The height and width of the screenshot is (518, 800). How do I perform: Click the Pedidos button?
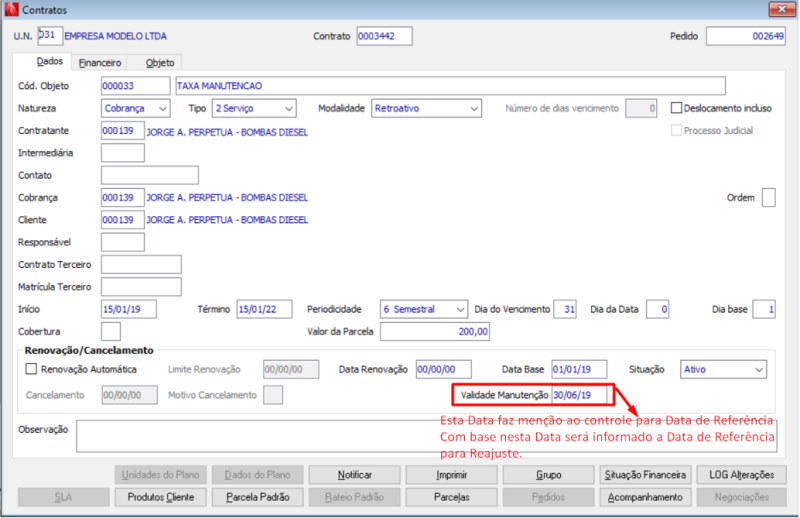coord(548,497)
